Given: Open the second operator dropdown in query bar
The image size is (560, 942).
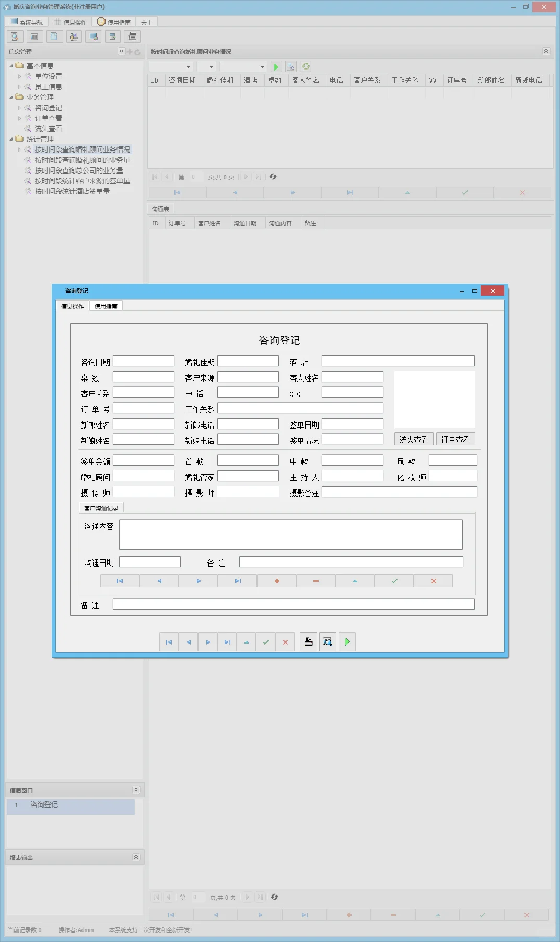Looking at the screenshot, I should tap(211, 66).
